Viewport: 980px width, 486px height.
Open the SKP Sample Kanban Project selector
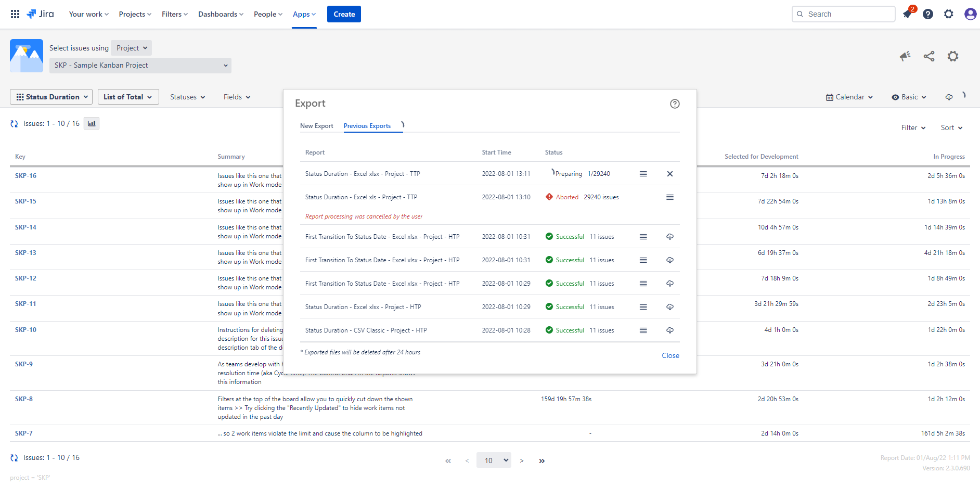click(x=140, y=66)
